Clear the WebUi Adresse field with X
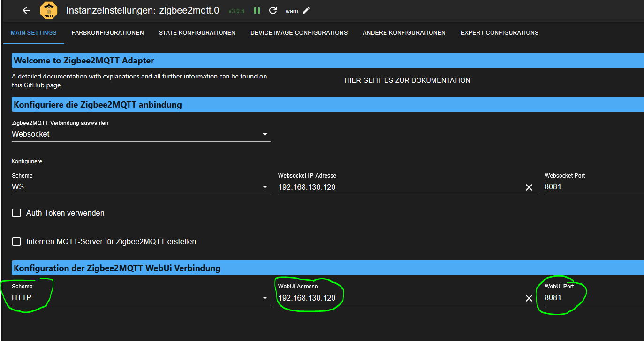Image resolution: width=644 pixels, height=341 pixels. [x=529, y=298]
